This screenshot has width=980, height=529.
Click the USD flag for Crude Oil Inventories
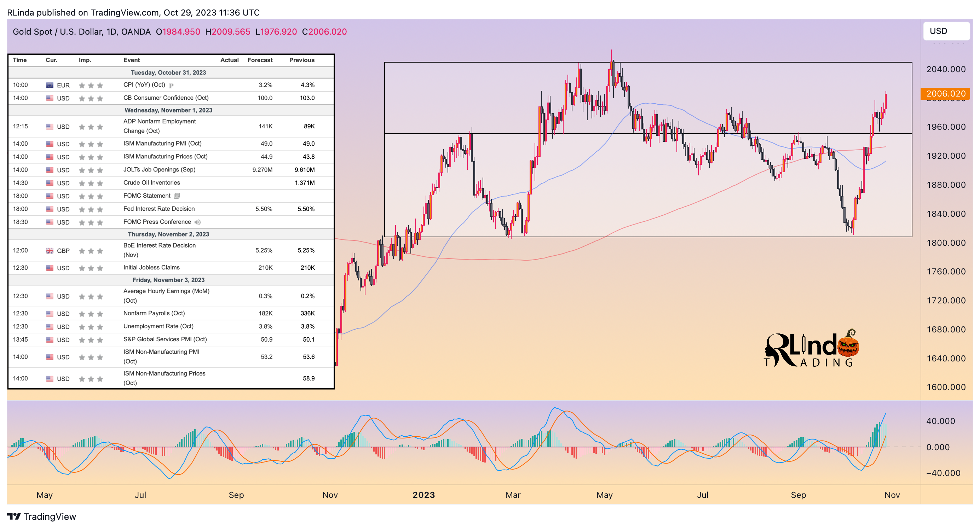pos(50,183)
